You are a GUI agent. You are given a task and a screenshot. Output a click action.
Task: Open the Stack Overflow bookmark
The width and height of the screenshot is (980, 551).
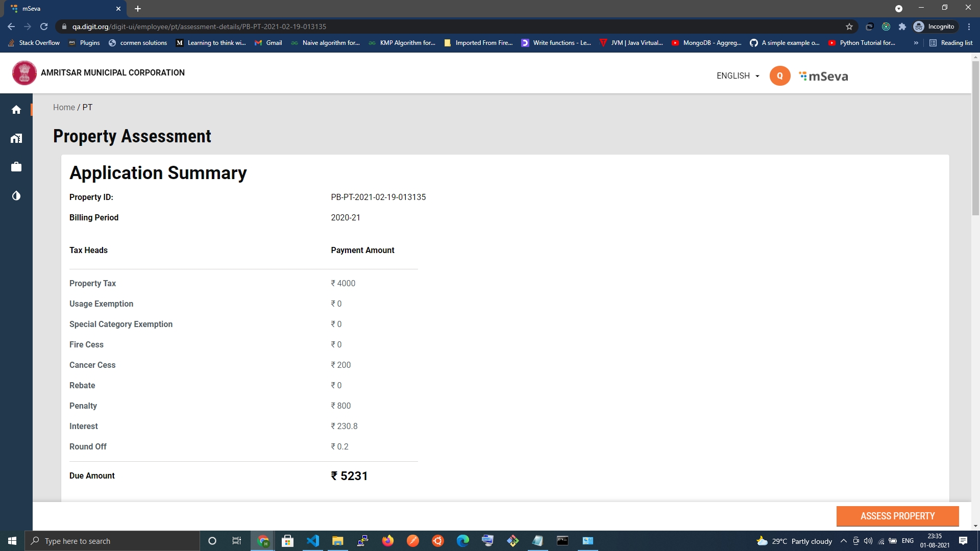(34, 43)
